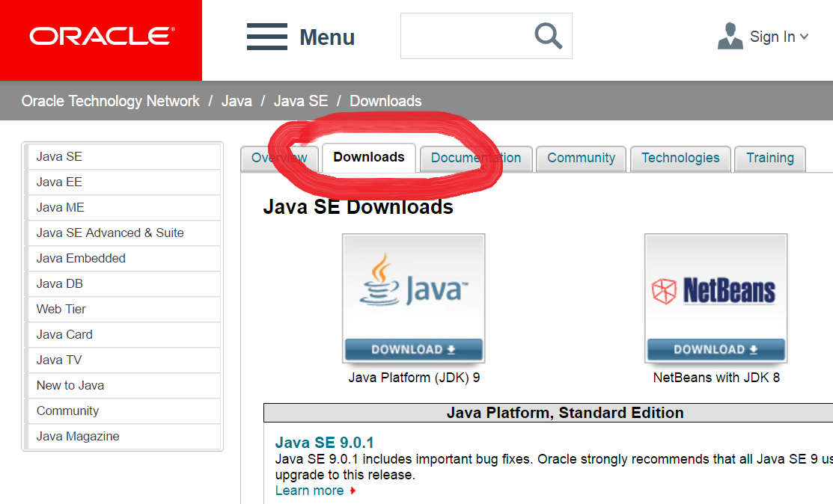The height and width of the screenshot is (504, 833).
Task: Go to Oracle Technology Network breadcrumb
Action: pos(111,101)
